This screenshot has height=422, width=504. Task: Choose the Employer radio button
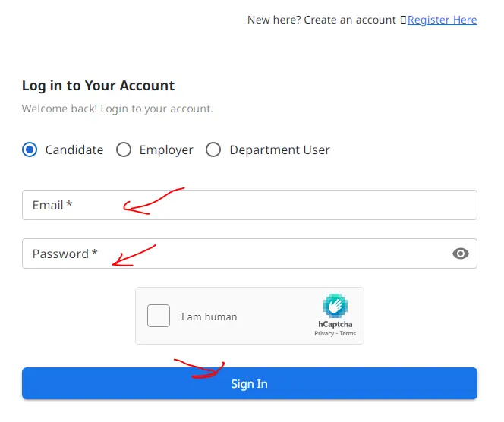(x=124, y=150)
